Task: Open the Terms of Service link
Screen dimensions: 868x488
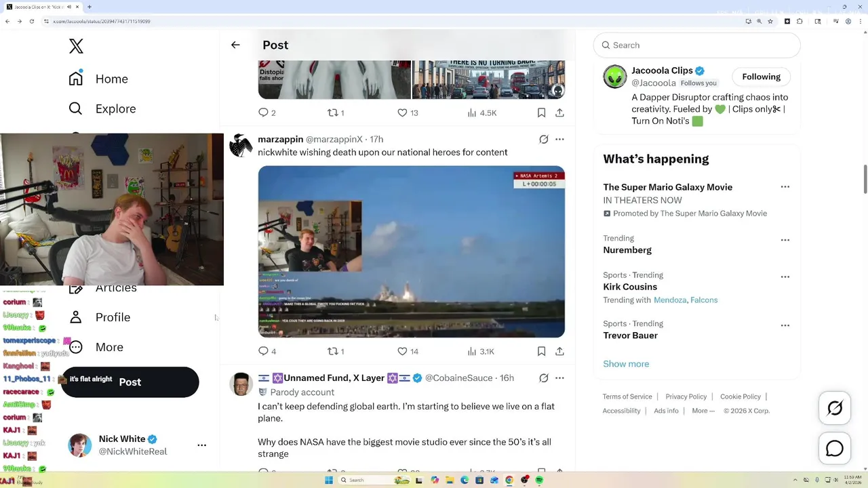Action: point(627,396)
